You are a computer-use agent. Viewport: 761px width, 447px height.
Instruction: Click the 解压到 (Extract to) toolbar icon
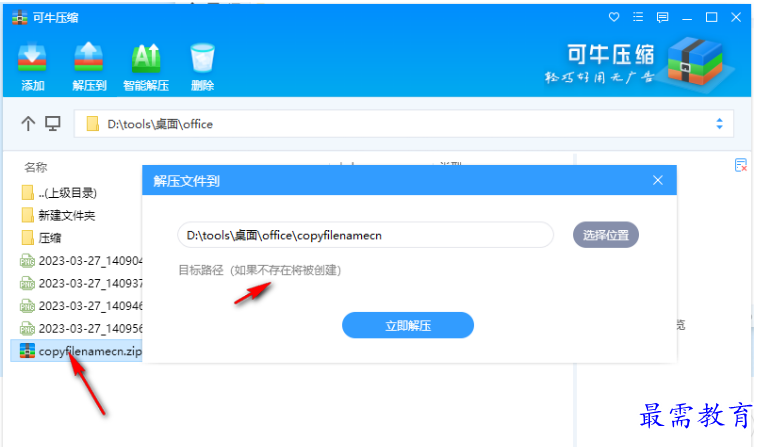[89, 67]
